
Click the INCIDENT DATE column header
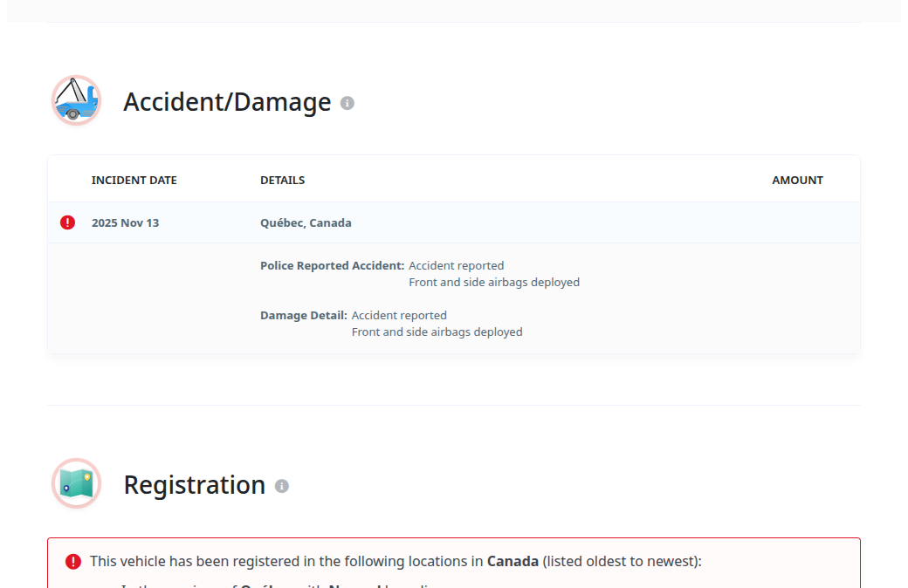tap(134, 180)
